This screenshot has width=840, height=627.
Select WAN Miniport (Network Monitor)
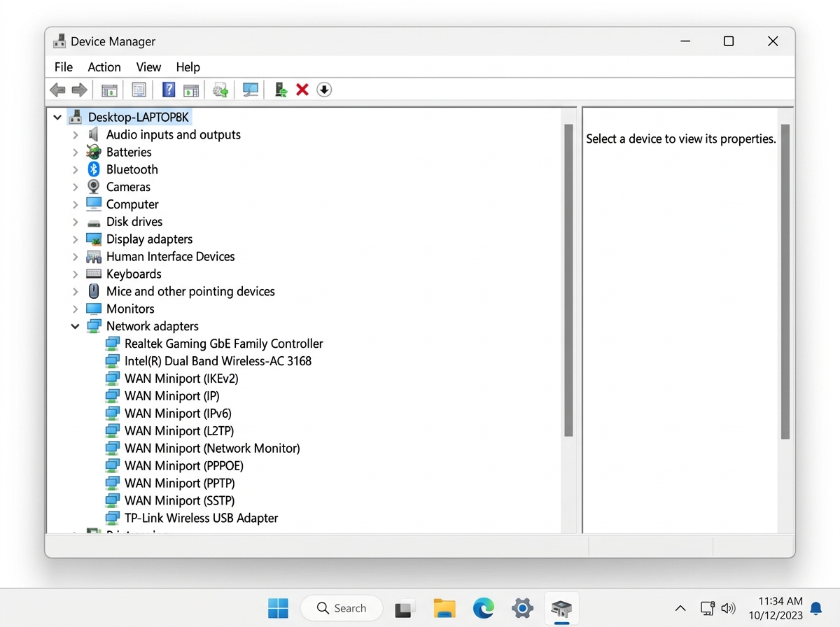point(212,449)
